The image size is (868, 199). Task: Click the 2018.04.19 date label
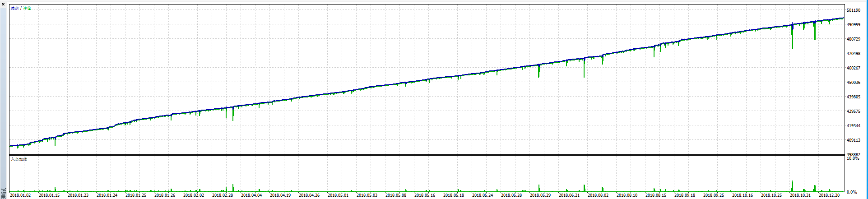tap(280, 195)
